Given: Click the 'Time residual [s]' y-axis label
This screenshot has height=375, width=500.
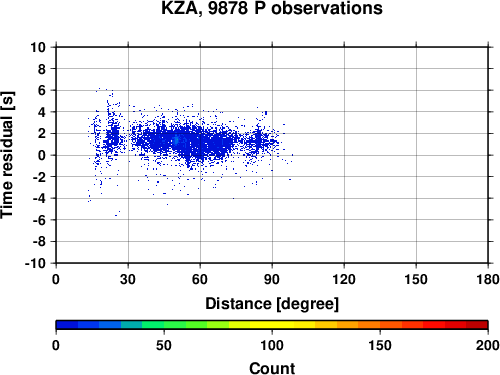Looking at the screenshot, I should (x=7, y=155).
